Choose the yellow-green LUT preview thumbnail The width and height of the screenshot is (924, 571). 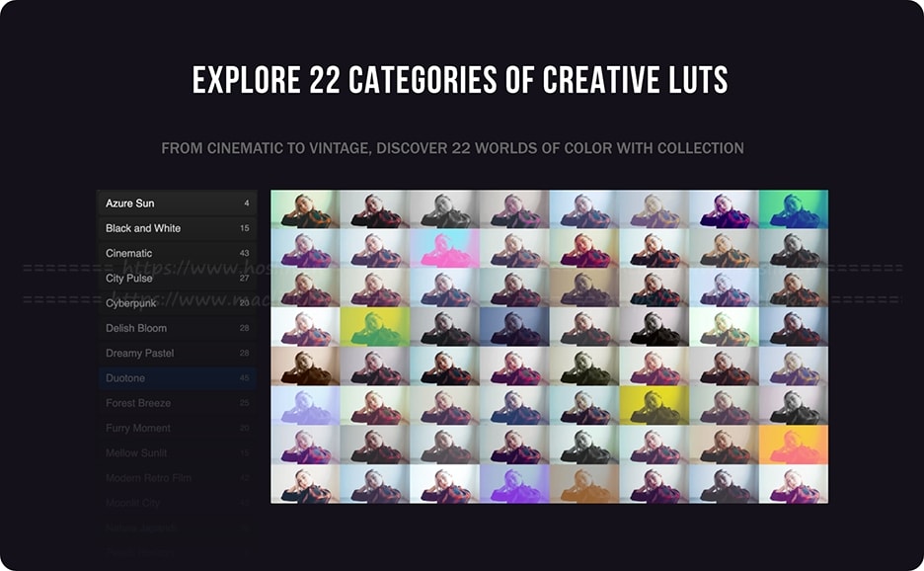[375, 327]
